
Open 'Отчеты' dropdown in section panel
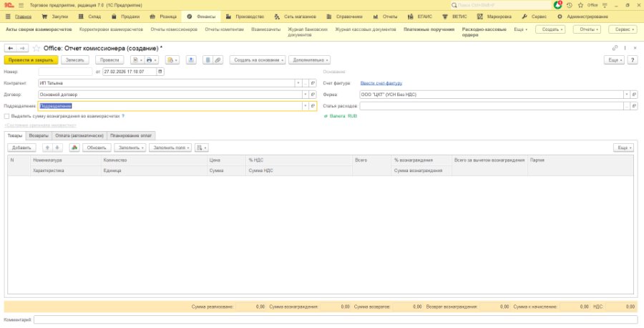[x=587, y=29]
